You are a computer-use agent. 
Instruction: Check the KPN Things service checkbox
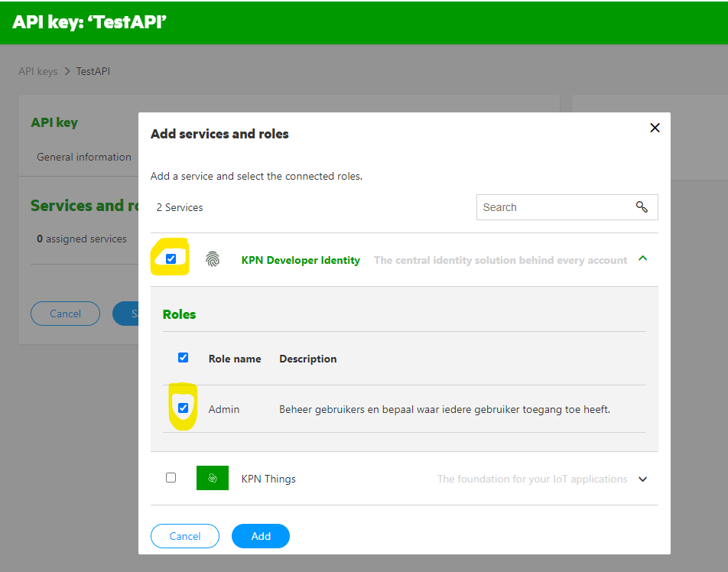point(171,477)
